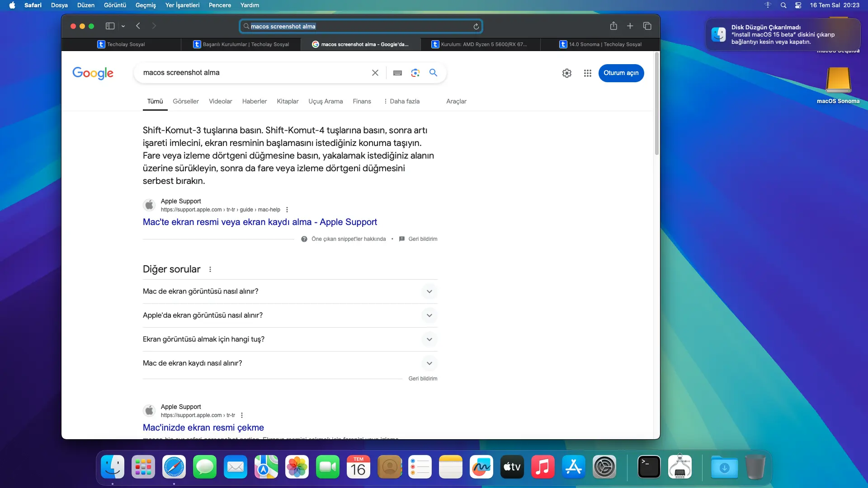Open the Downloads folder in Dock
868x488 pixels.
(724, 467)
